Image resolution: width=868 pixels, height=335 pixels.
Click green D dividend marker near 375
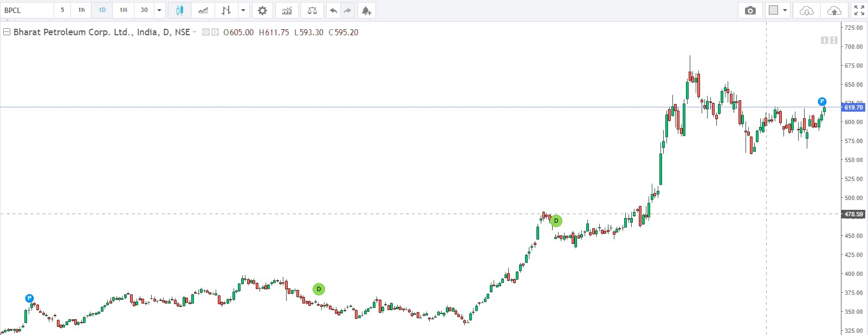319,289
